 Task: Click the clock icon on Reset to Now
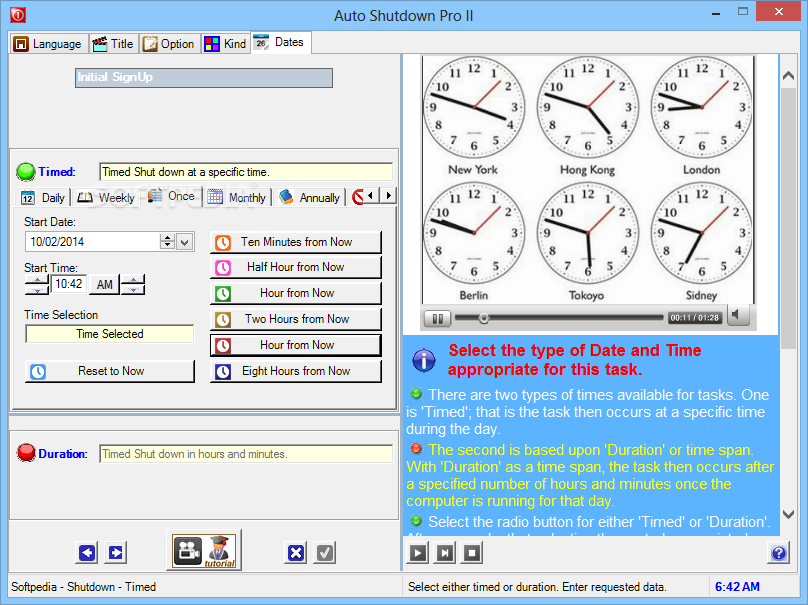tap(38, 372)
